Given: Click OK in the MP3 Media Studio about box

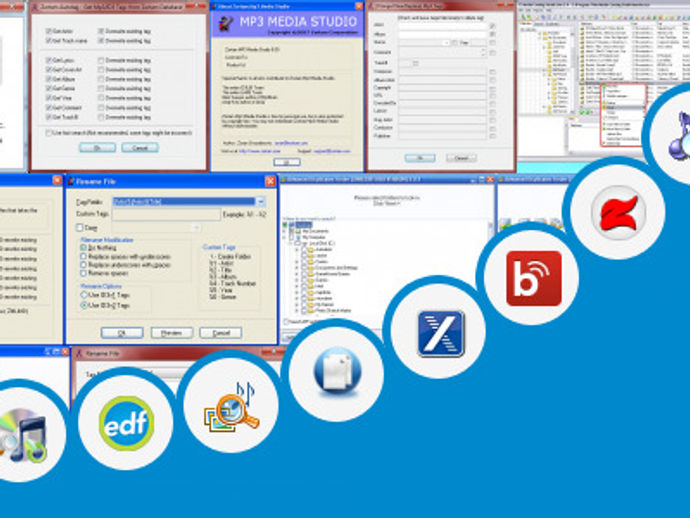Looking at the screenshot, I should pyautogui.click(x=287, y=162).
